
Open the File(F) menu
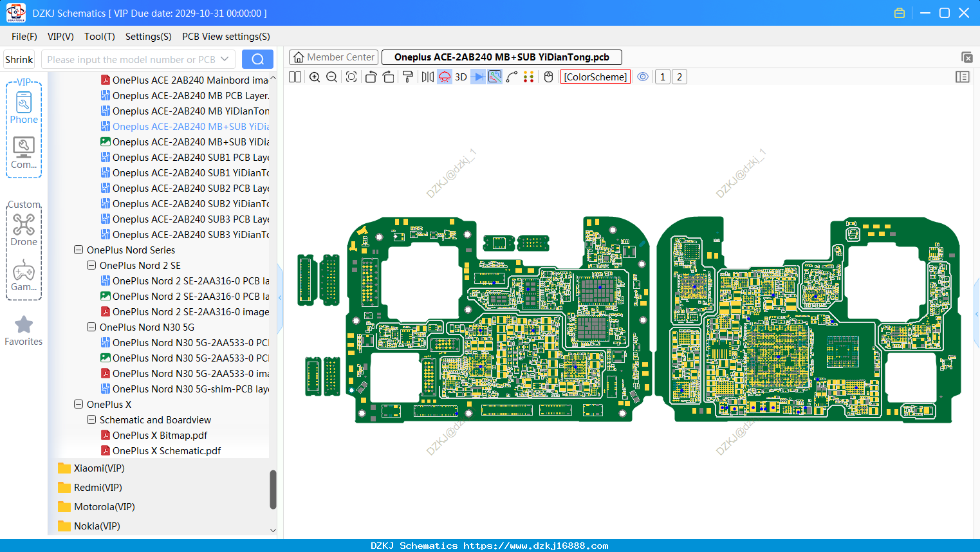click(x=24, y=37)
